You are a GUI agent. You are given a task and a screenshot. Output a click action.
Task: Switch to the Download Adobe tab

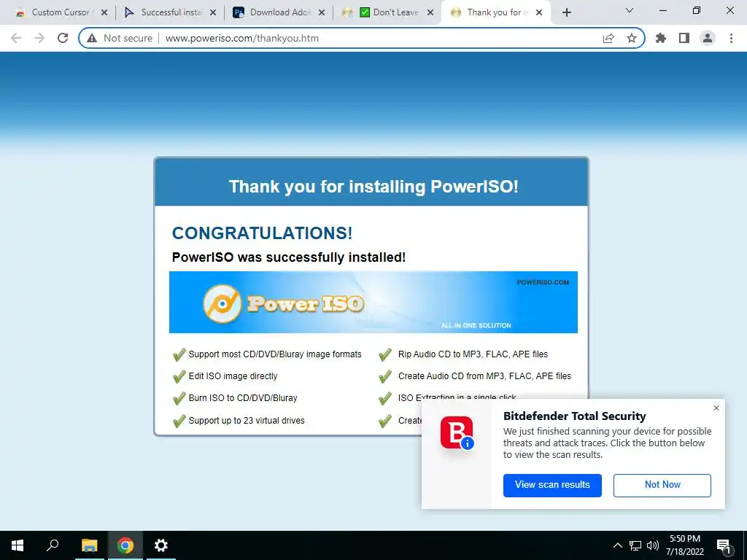pos(279,12)
